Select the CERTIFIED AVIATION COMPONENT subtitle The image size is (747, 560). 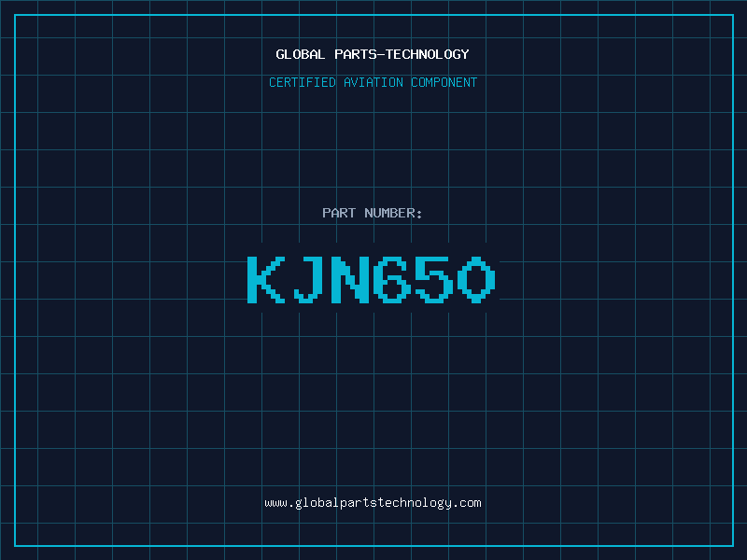click(373, 82)
